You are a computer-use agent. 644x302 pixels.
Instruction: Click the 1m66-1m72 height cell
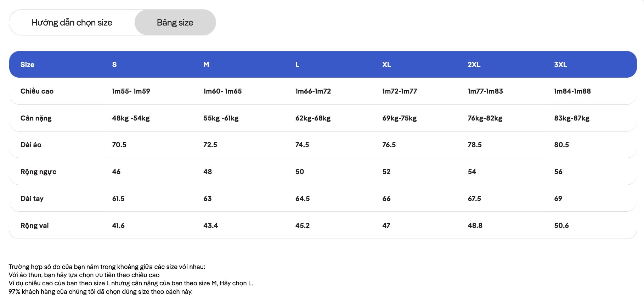point(313,91)
